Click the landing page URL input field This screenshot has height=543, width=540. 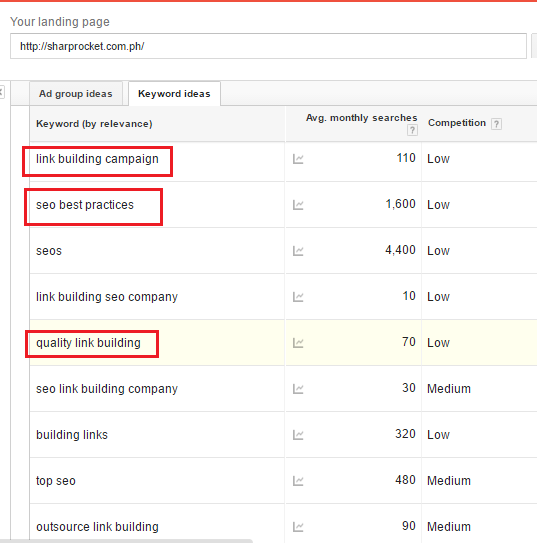(x=268, y=46)
